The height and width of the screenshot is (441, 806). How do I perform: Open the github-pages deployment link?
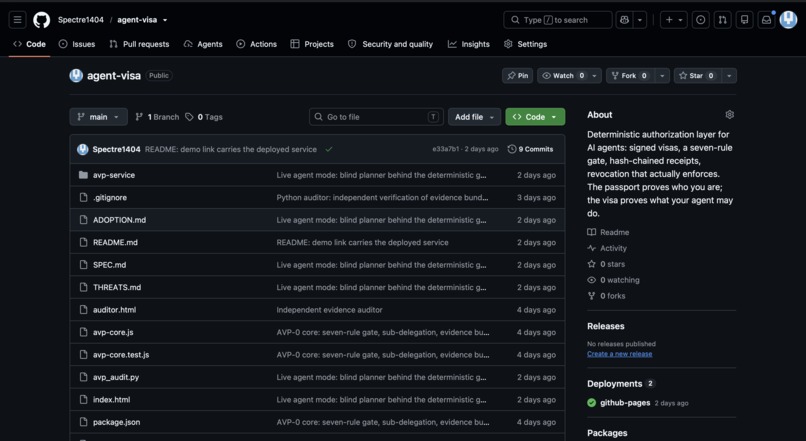(x=625, y=403)
